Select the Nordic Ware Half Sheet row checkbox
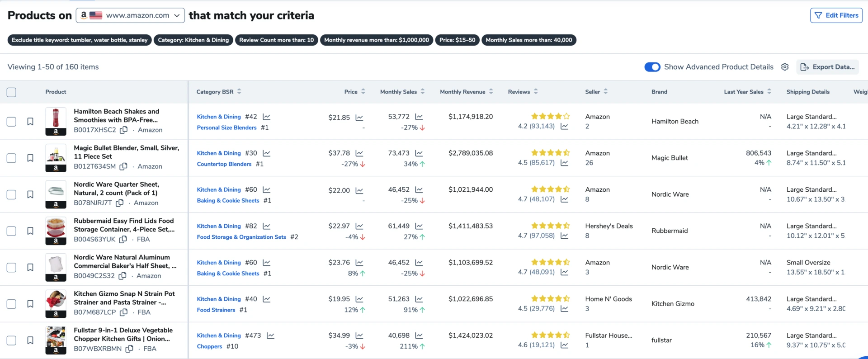This screenshot has width=868, height=359. click(11, 268)
